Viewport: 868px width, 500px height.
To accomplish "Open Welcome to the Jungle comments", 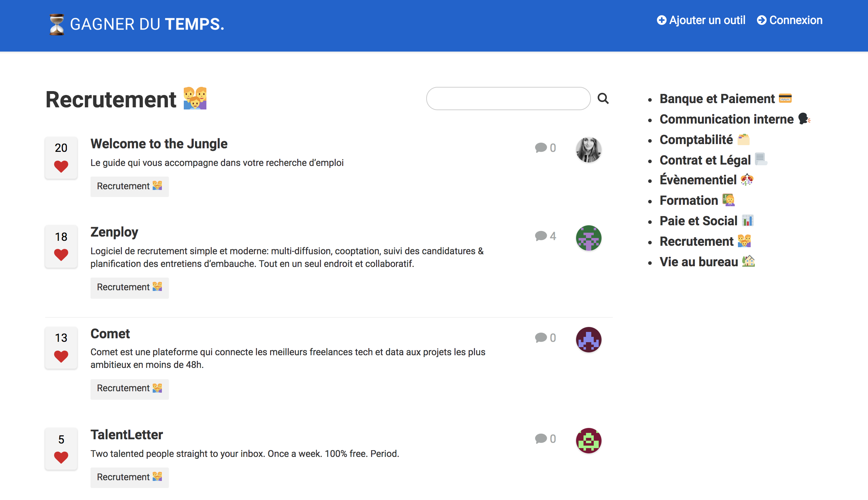I will click(541, 148).
